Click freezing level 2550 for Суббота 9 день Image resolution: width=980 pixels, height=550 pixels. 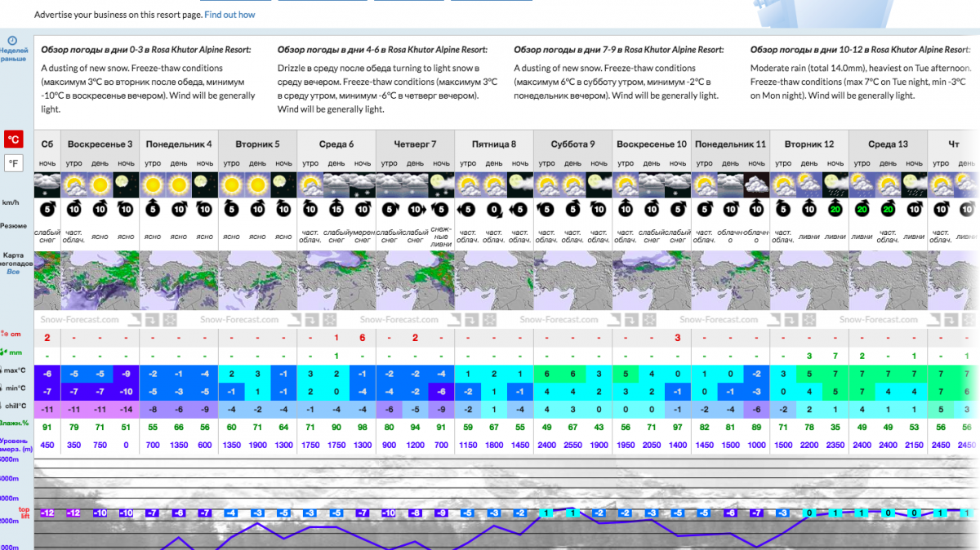[572, 445]
